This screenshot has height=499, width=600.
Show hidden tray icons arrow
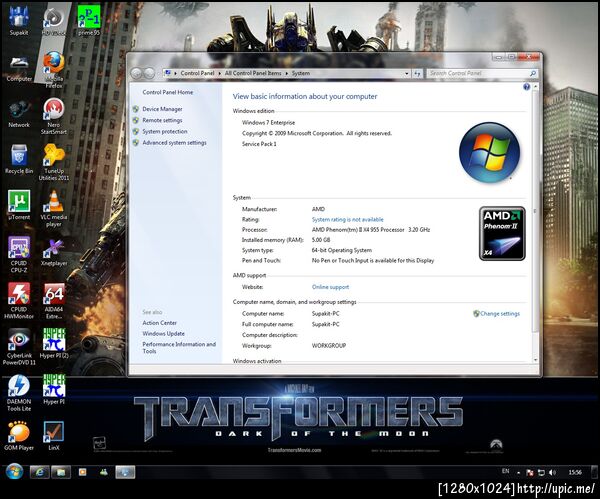tap(518, 473)
